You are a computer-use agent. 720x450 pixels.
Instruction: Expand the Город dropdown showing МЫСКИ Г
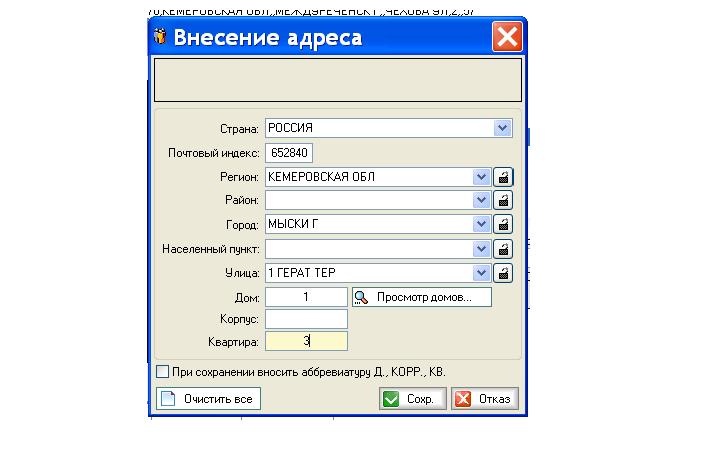coord(482,225)
